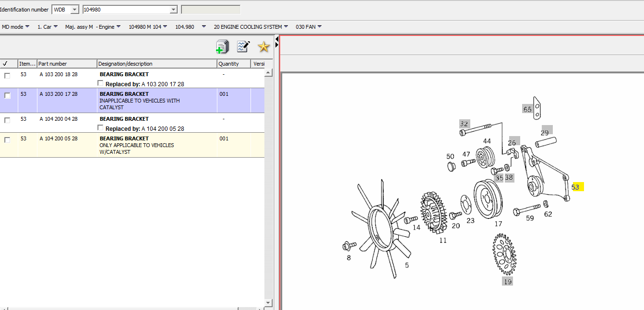Click callout number 19 under the gear
Viewport: 644px width, 310px height.
click(507, 281)
